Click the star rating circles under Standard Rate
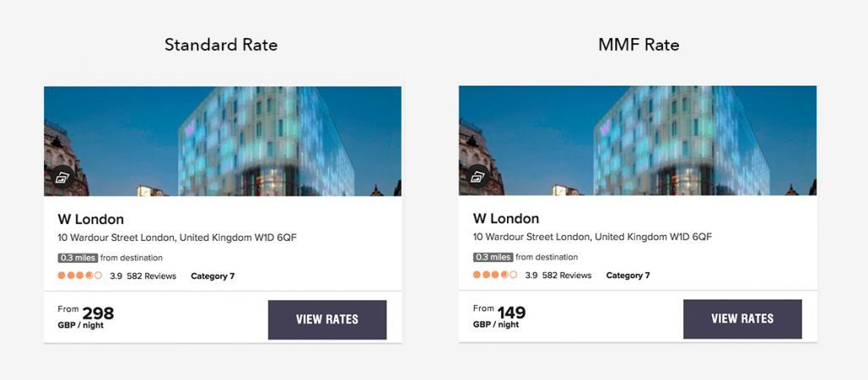 pos(80,276)
